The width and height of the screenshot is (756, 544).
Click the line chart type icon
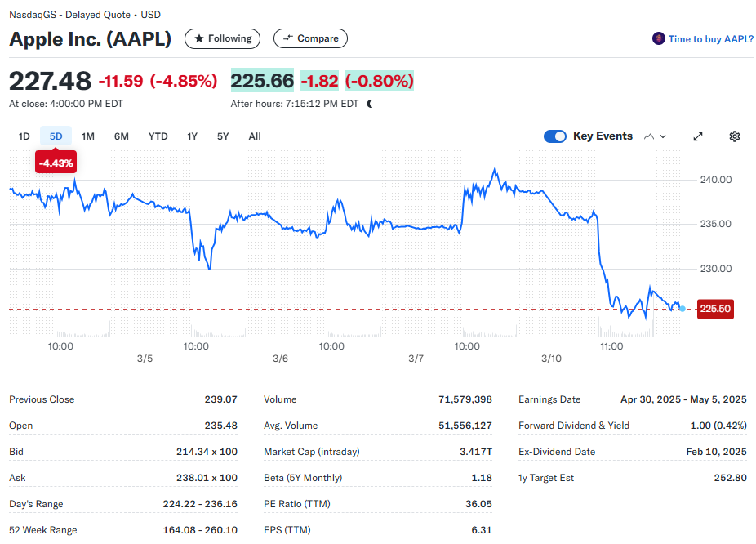(649, 136)
